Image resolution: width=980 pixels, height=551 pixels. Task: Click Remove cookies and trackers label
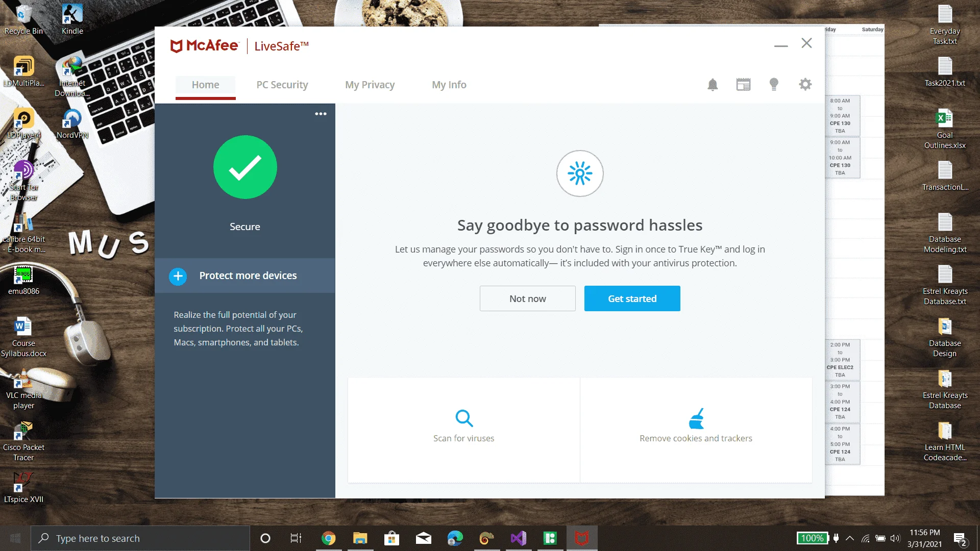click(x=696, y=438)
